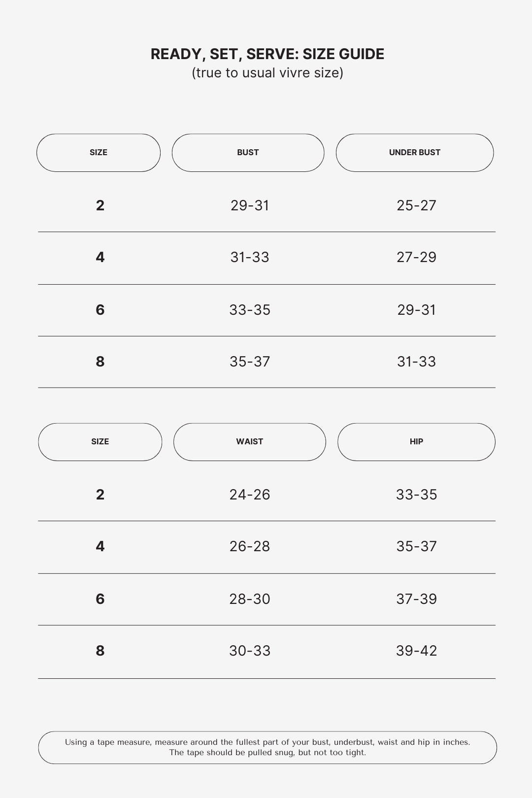This screenshot has width=532, height=798.
Task: Select under bust value 27-29
Action: [416, 257]
